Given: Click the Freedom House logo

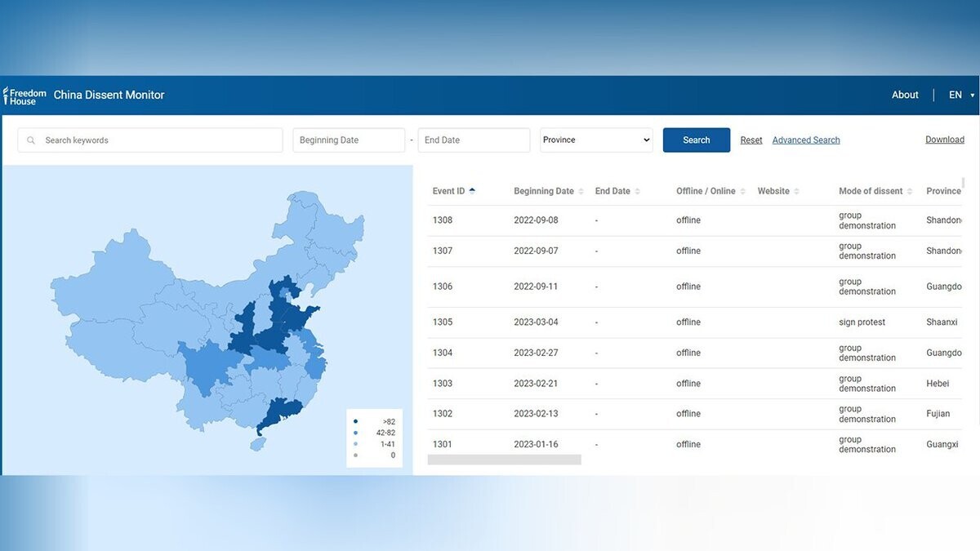Looking at the screenshot, I should (24, 96).
